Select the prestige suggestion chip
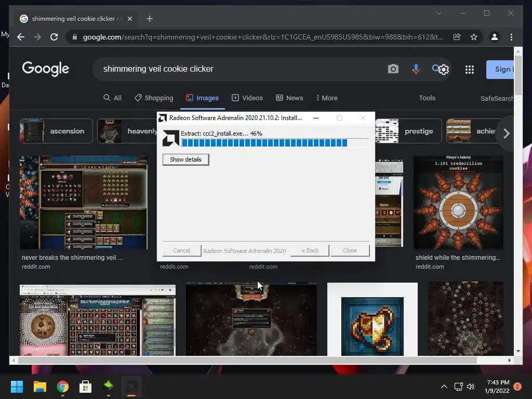This screenshot has width=532, height=399. click(408, 131)
